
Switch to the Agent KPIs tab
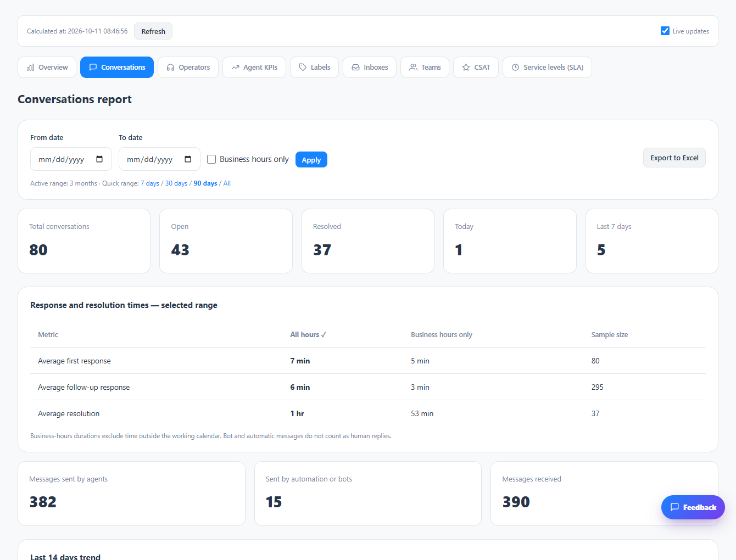[x=254, y=68]
